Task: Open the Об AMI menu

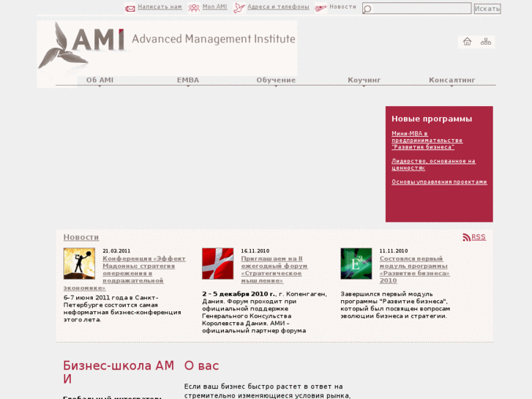Action: (x=100, y=80)
